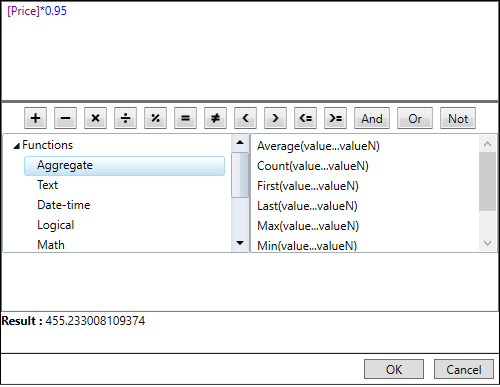
Task: Insert the equals operator
Action: coord(185,118)
